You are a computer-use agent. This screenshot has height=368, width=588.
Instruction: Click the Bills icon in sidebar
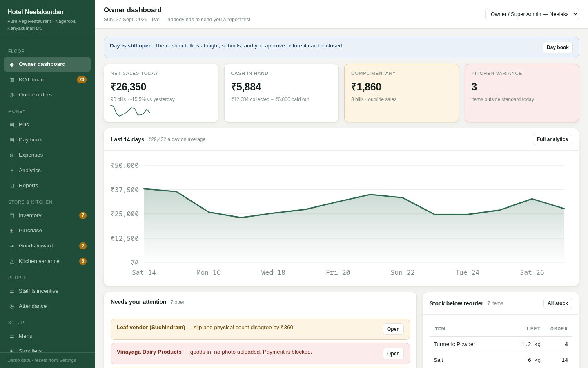[x=12, y=125]
